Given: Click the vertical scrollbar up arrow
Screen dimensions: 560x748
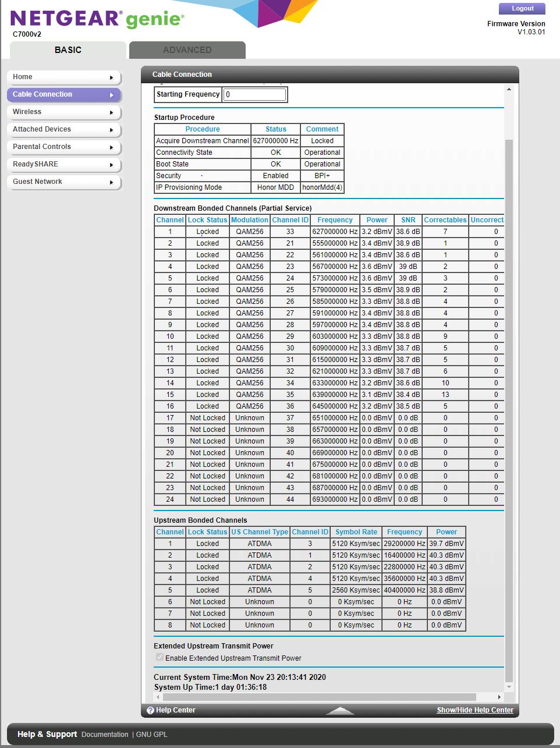Looking at the screenshot, I should (508, 88).
